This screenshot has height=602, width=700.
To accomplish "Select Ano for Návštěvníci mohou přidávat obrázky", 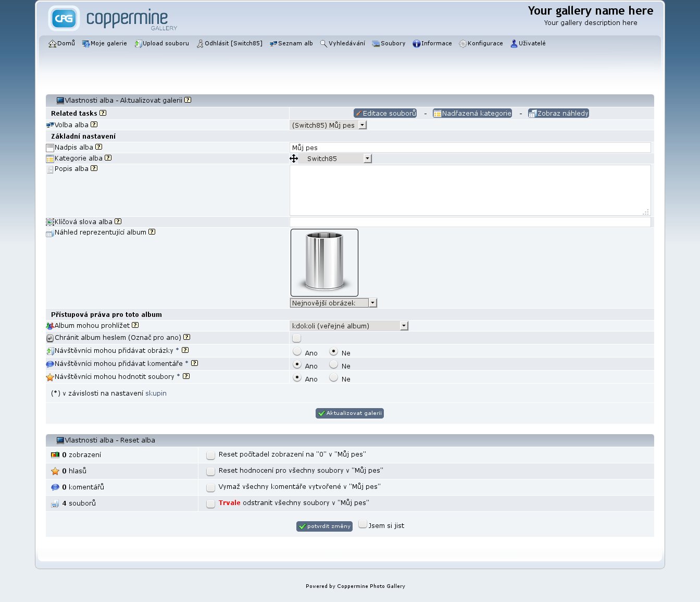I will (297, 352).
